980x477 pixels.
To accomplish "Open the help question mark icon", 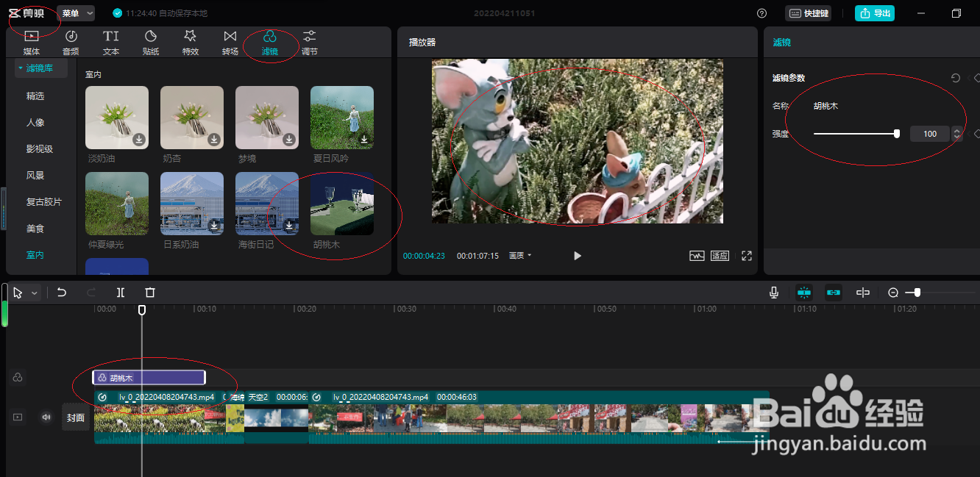I will click(761, 13).
